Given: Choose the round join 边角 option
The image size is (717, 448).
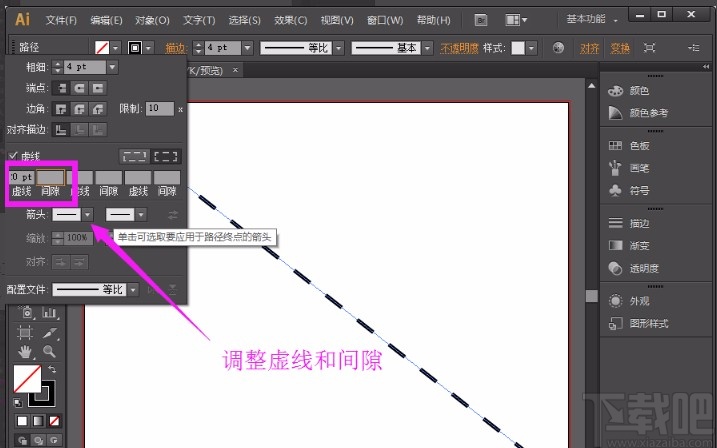Looking at the screenshot, I should 79,109.
